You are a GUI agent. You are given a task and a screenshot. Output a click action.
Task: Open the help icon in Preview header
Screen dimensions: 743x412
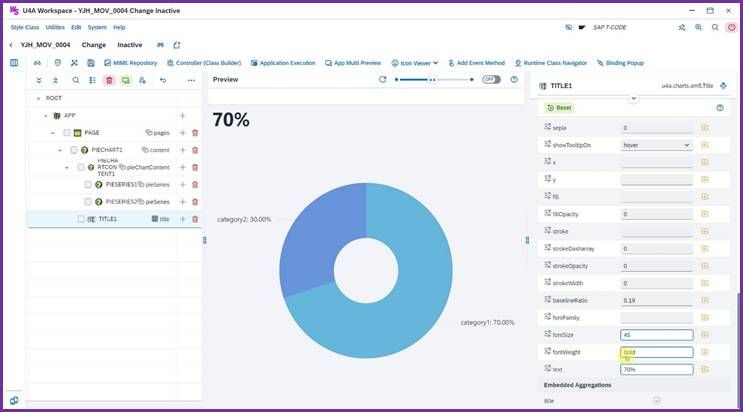click(x=514, y=79)
